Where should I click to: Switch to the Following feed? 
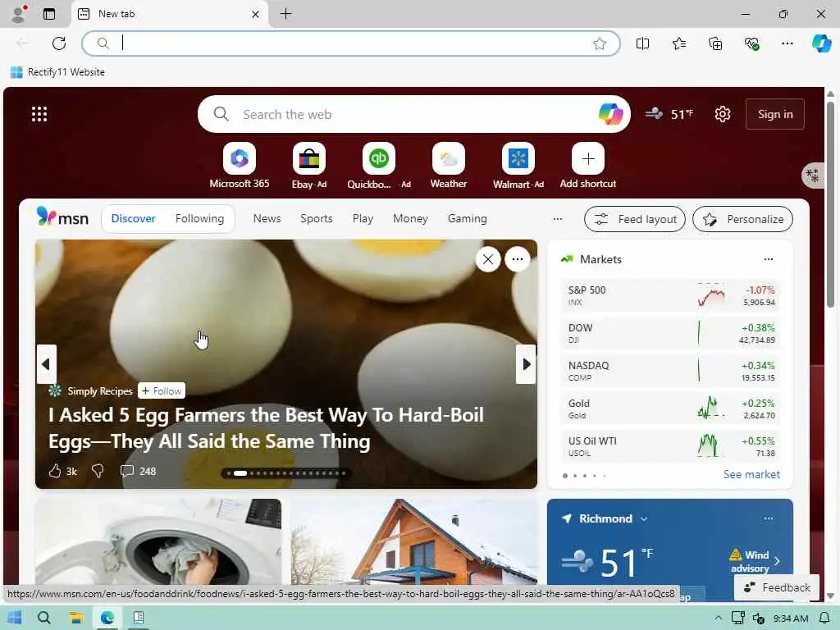click(199, 218)
